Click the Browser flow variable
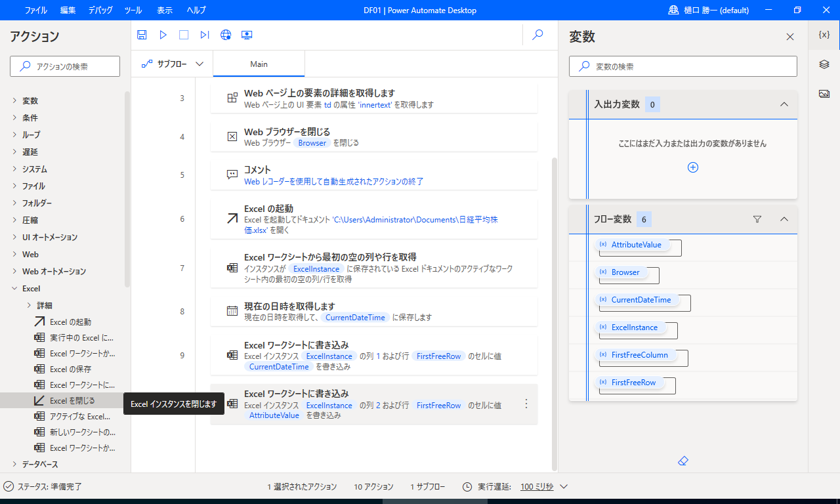This screenshot has width=840, height=504. (621, 272)
